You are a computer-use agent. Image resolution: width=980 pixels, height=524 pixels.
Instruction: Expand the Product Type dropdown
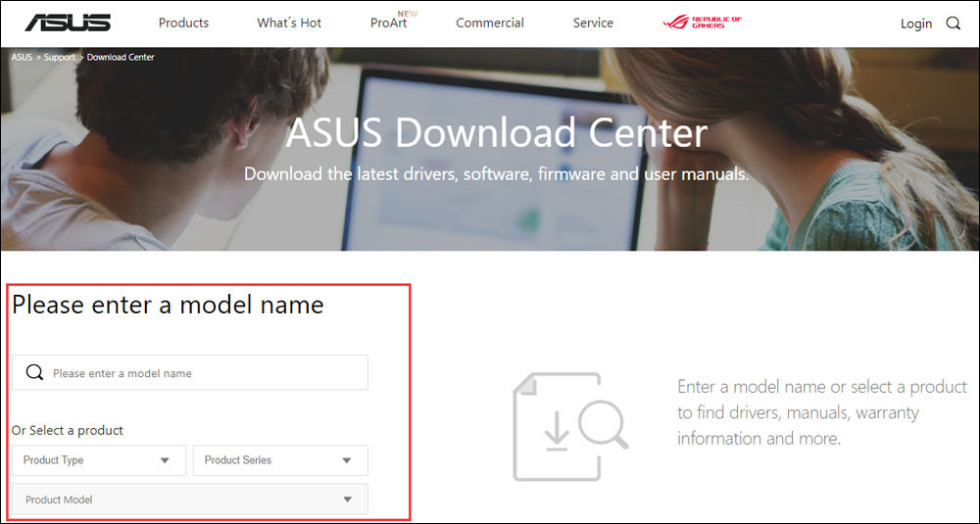99,460
